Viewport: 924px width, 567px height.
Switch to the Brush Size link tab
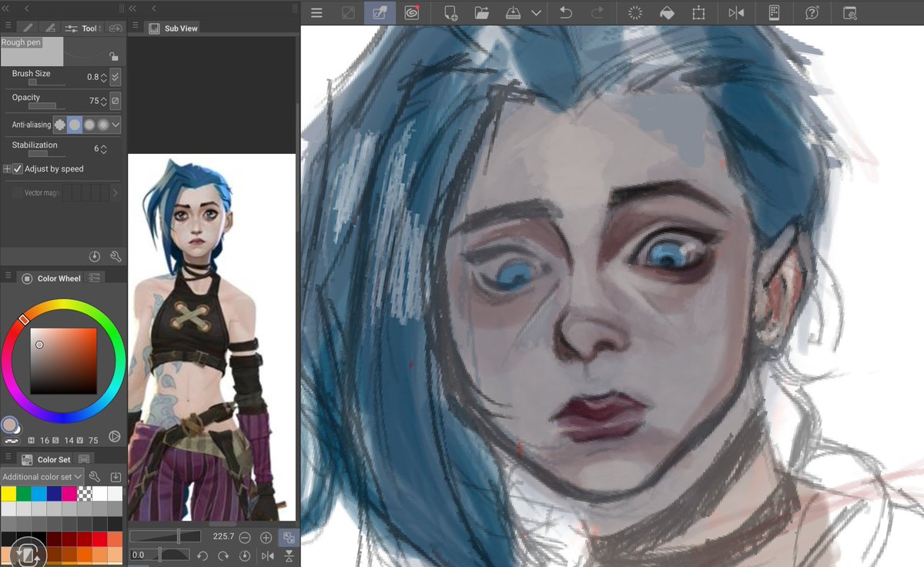115,28
